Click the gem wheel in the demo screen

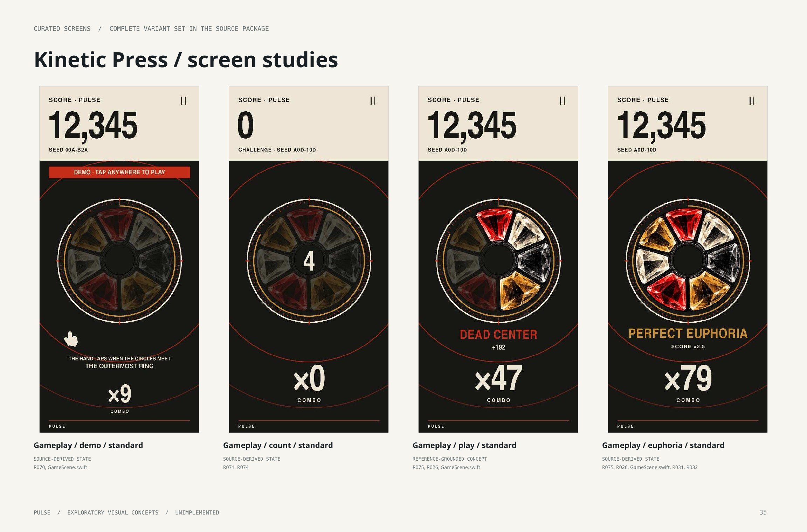pos(119,261)
